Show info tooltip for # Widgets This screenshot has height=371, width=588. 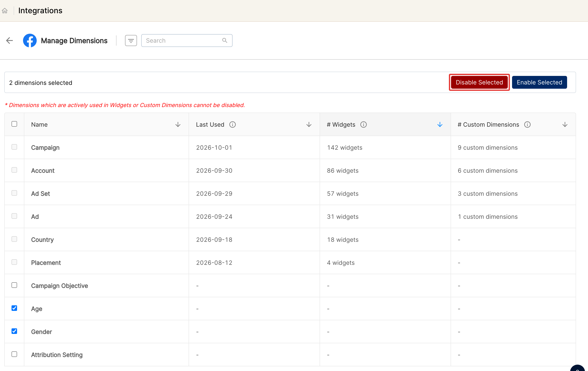coord(364,125)
